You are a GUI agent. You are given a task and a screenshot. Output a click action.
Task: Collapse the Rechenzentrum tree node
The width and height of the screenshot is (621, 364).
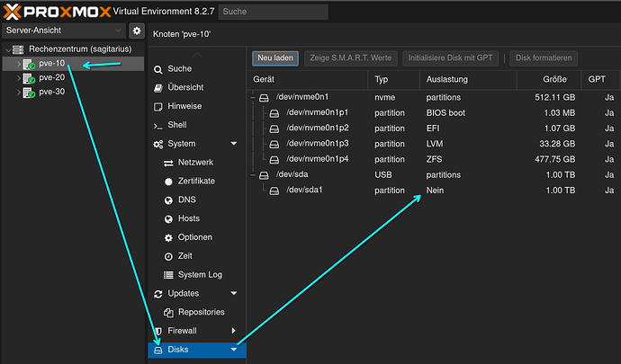8,49
